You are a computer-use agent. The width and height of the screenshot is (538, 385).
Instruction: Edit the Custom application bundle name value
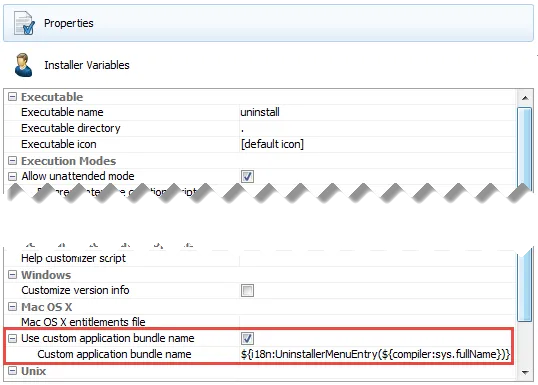pos(376,354)
